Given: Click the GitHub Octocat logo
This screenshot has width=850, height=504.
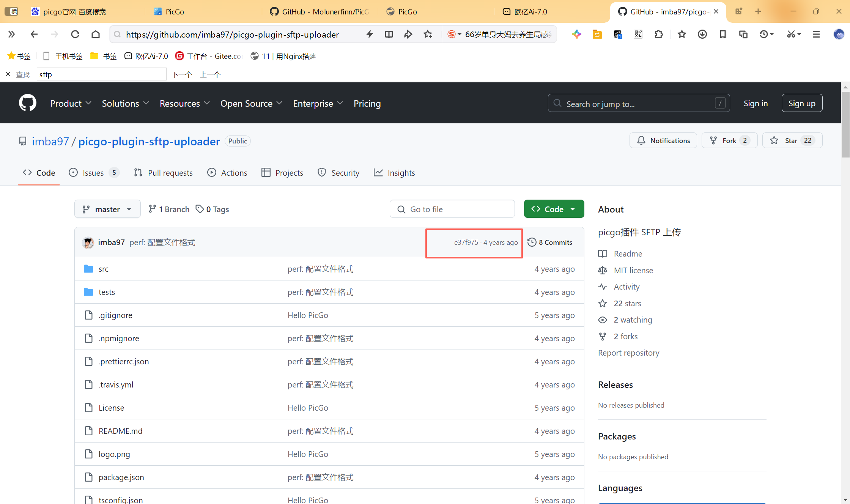Looking at the screenshot, I should (x=28, y=103).
